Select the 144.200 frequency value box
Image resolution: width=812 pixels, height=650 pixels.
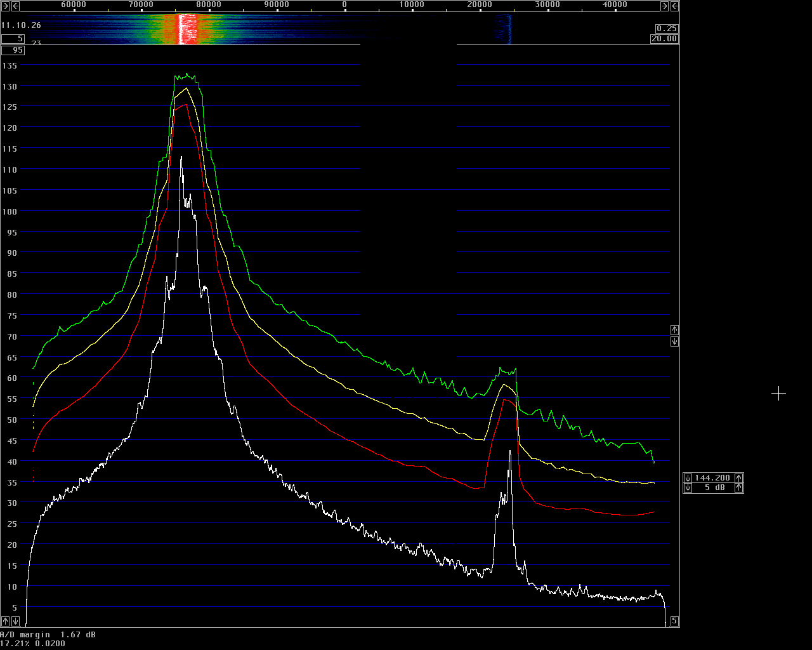pos(714,478)
